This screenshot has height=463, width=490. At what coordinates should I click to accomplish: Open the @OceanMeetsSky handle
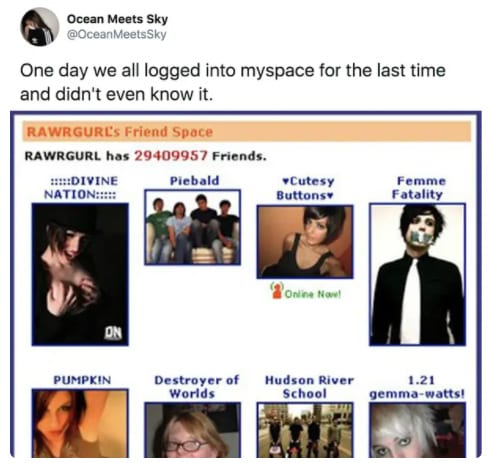[117, 34]
